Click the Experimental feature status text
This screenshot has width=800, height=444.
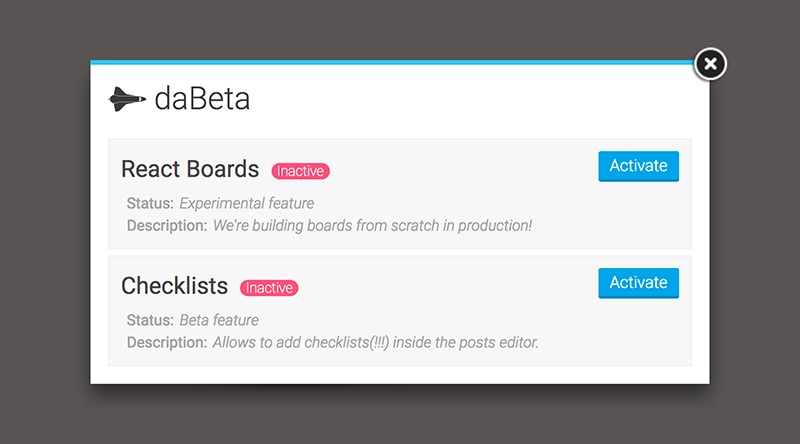(x=246, y=204)
